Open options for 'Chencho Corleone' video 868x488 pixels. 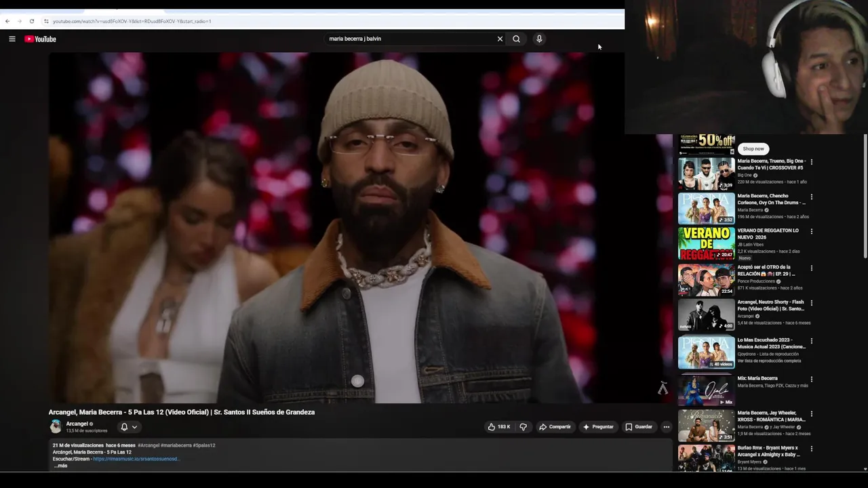point(811,197)
